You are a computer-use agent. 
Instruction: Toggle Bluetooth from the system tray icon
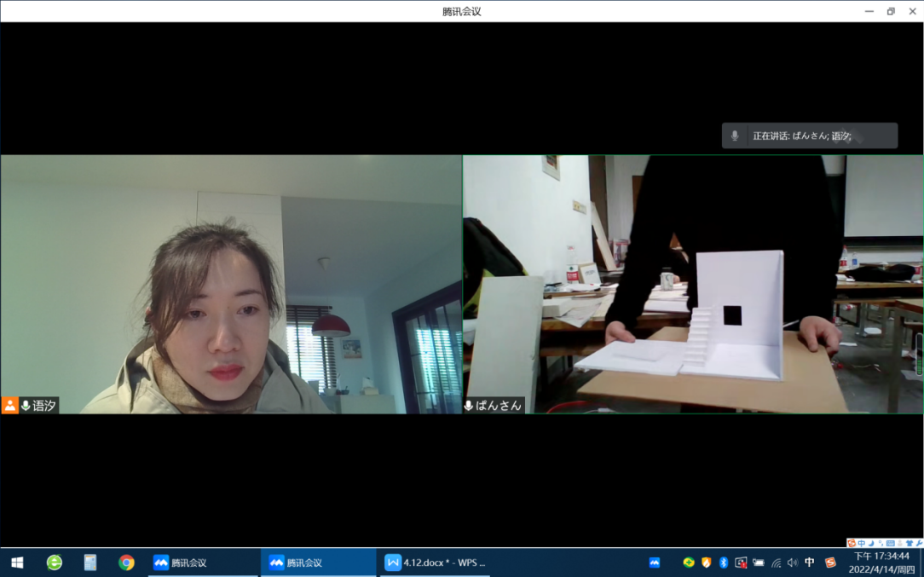(x=724, y=563)
